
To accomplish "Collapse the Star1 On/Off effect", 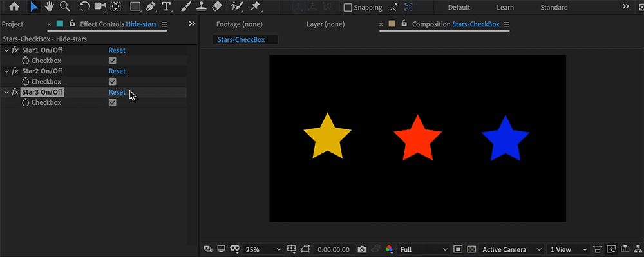I will (6, 50).
